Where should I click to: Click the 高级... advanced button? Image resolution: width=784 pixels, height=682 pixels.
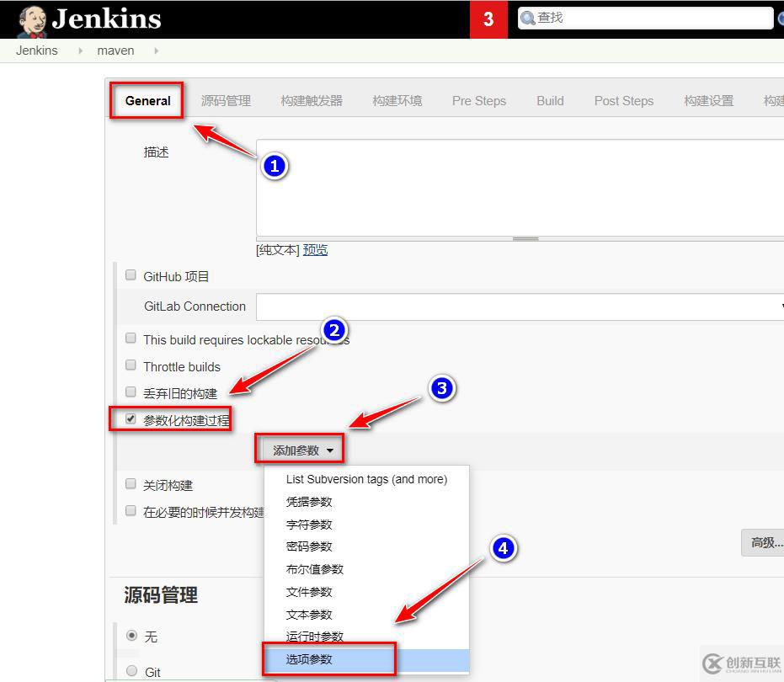coord(763,542)
